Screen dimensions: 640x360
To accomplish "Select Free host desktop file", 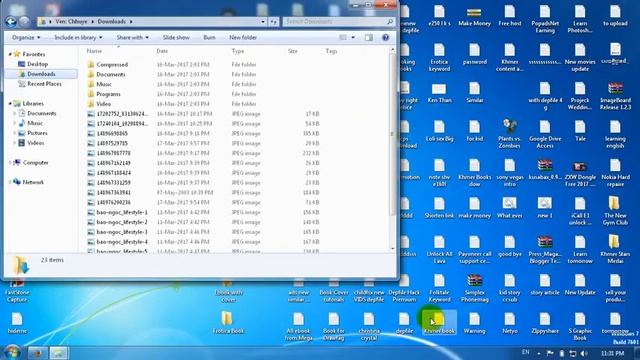I will (x=509, y=16).
